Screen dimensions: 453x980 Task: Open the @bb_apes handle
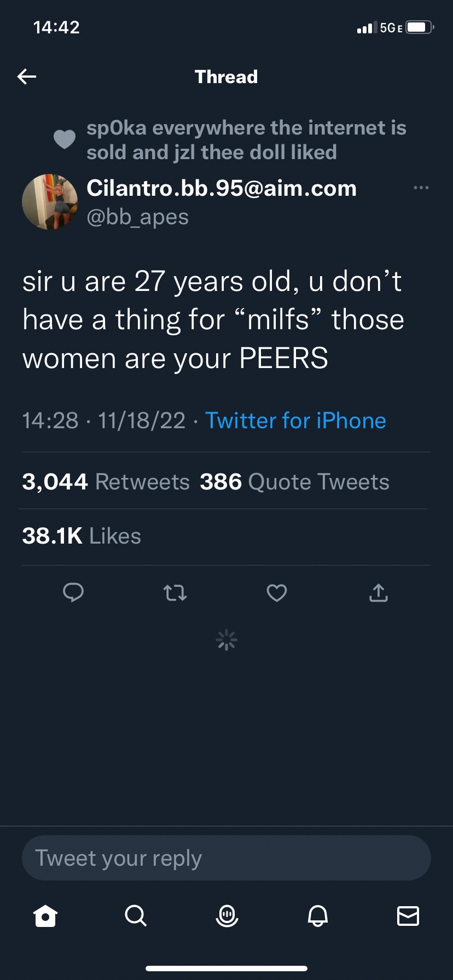coord(138,217)
